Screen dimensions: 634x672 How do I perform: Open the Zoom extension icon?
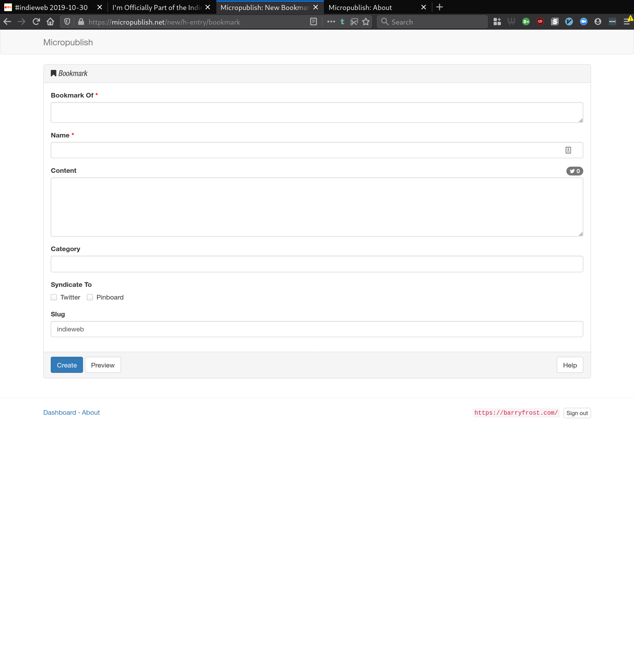point(583,22)
